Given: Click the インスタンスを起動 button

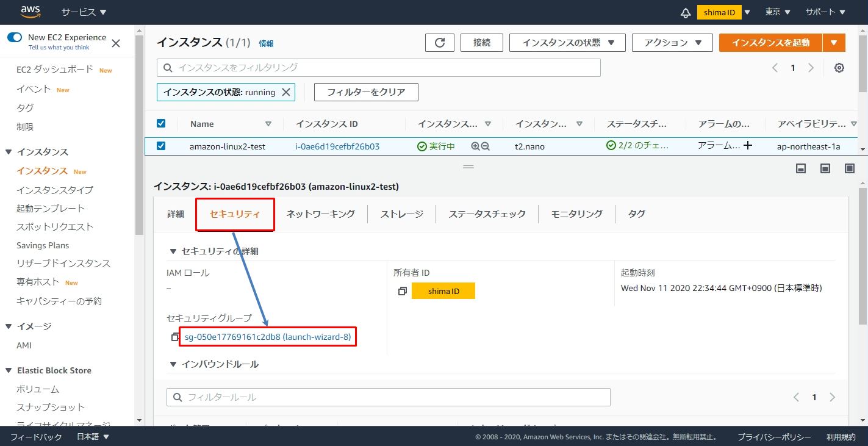Looking at the screenshot, I should point(771,43).
